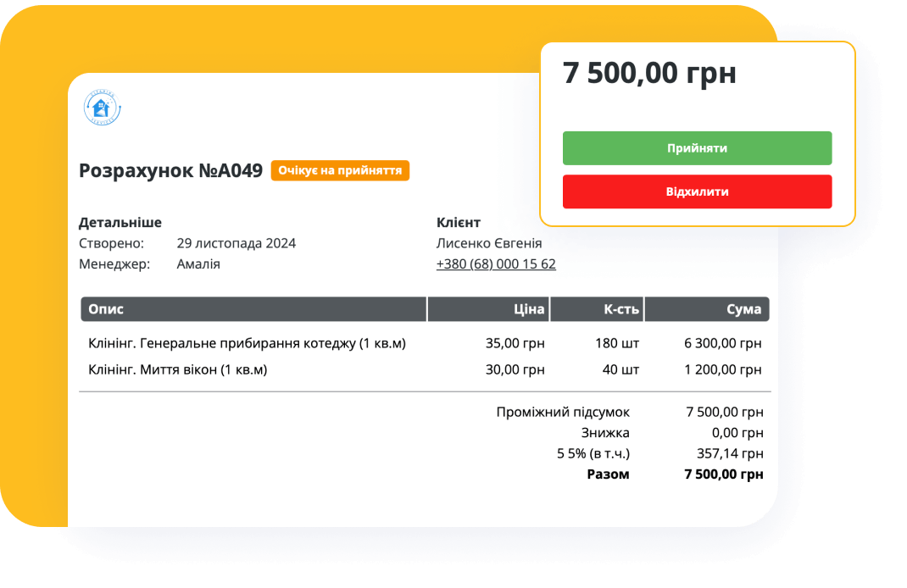Click the 7 500,00 грн amount in the popup

[x=649, y=74]
